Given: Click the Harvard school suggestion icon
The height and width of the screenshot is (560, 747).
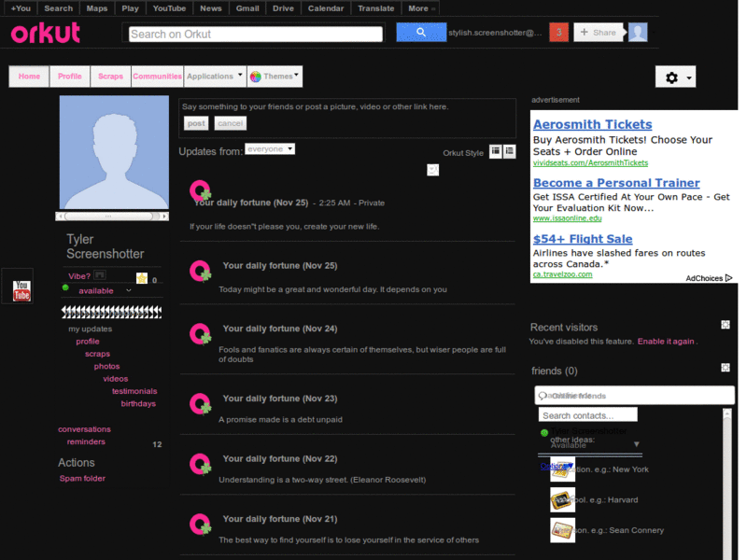Looking at the screenshot, I should (x=563, y=500).
